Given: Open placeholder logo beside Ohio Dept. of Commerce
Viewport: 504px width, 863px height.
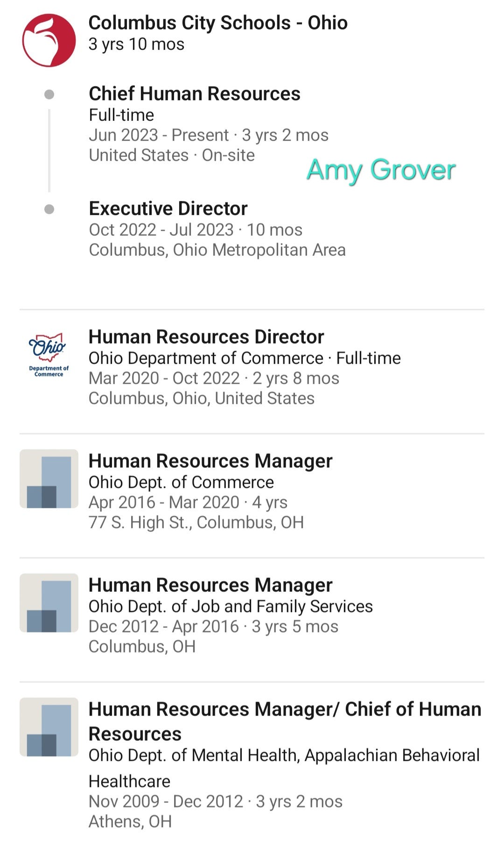Looking at the screenshot, I should coord(49,479).
